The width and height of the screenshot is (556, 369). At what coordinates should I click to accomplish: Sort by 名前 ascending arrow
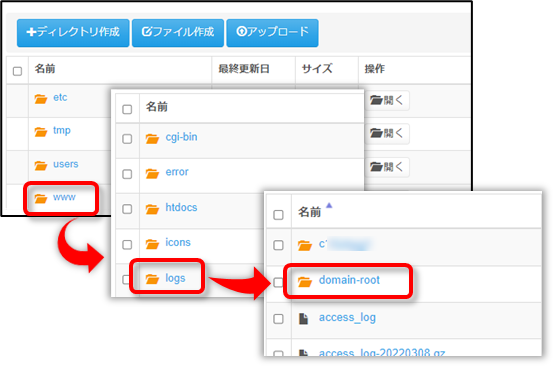coord(329,205)
